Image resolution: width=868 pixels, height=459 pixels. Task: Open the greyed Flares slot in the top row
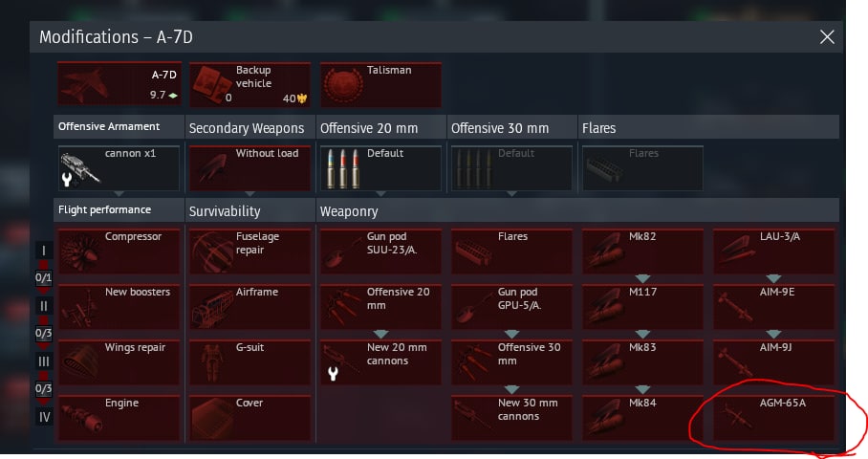click(642, 168)
